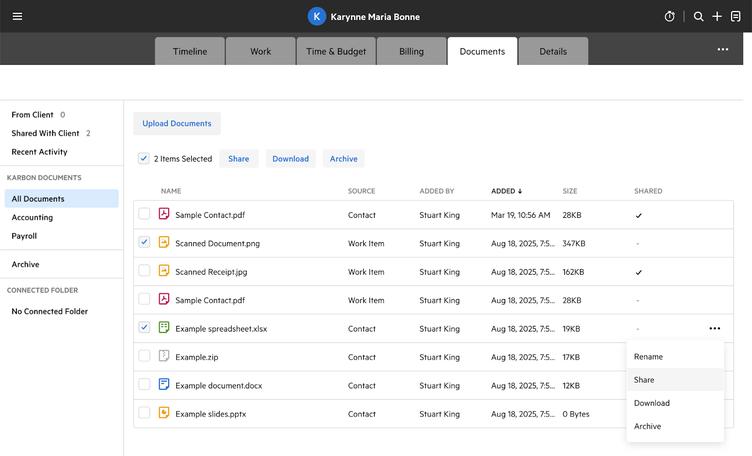Uncheck the Scanned Document.png checkbox

point(144,243)
